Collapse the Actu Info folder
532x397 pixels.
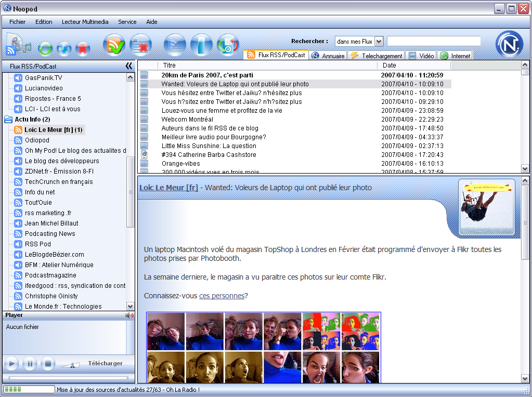point(8,120)
